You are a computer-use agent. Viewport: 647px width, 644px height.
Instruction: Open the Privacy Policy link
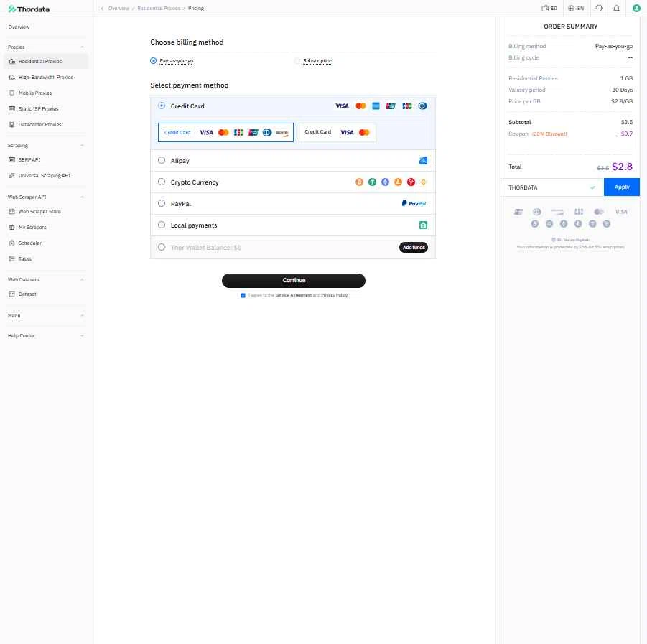pyautogui.click(x=334, y=295)
